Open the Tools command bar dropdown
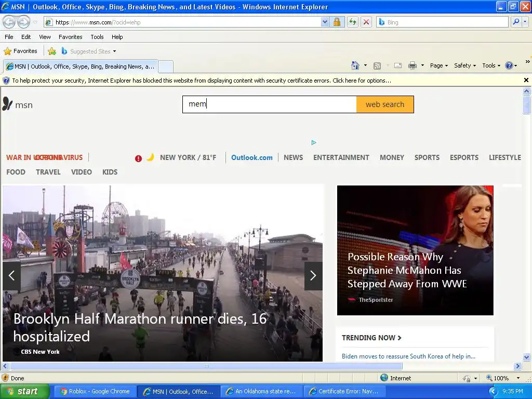532x399 pixels. (491, 65)
